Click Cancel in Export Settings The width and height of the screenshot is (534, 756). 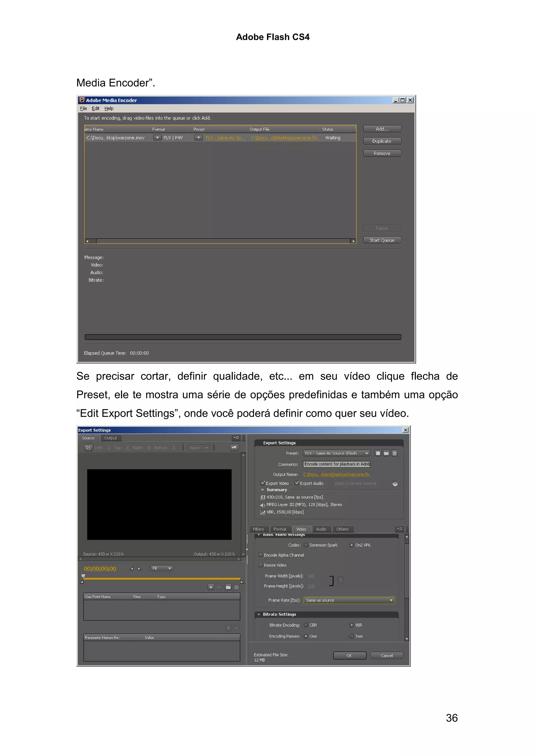387,656
